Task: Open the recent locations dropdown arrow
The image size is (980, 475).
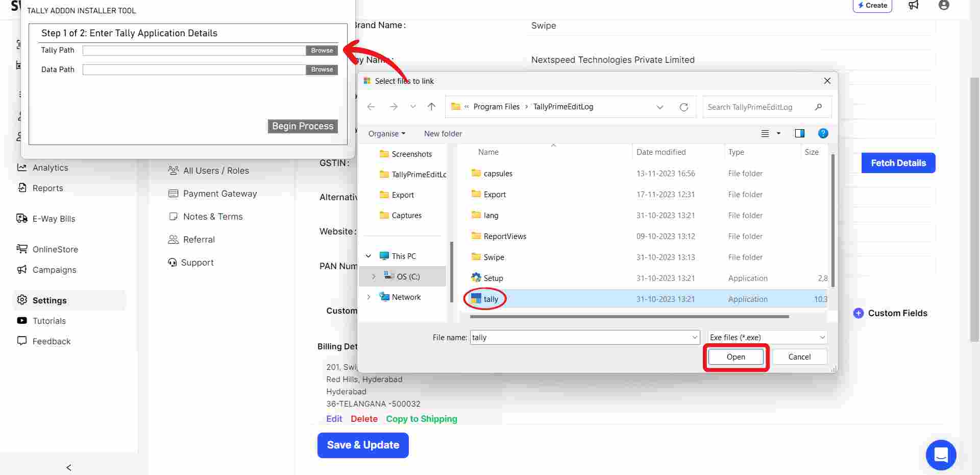Action: (413, 107)
